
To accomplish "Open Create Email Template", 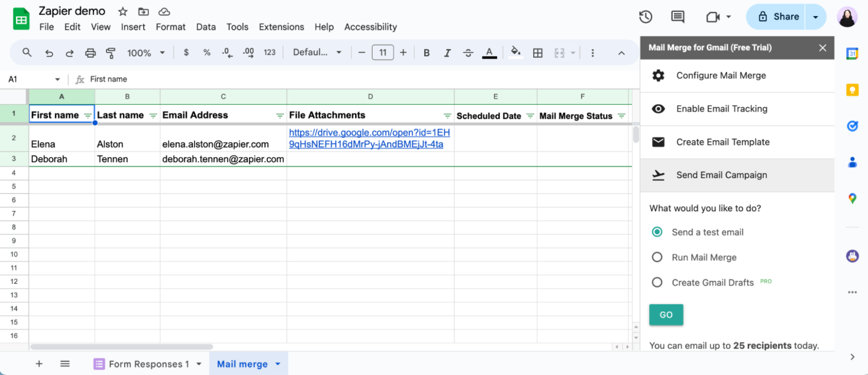I will pos(737,142).
